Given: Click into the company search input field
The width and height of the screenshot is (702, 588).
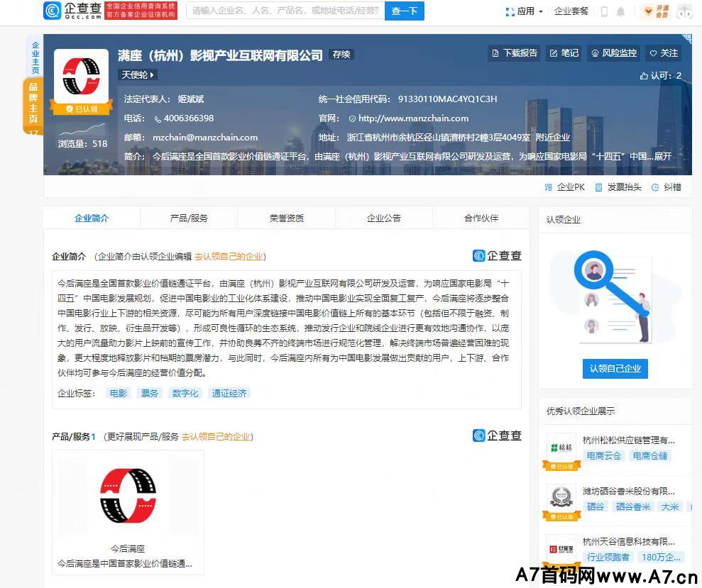Looking at the screenshot, I should tap(285, 11).
